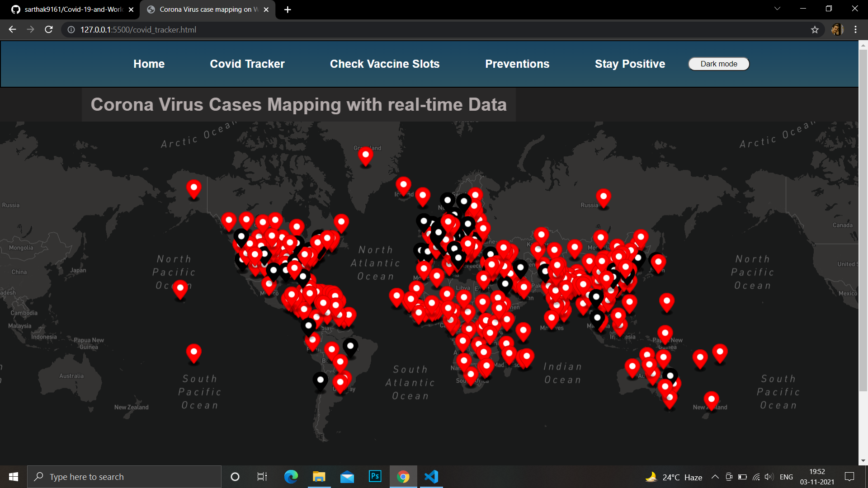Open Check Vaccine Slots page
Image resolution: width=868 pixels, height=488 pixels.
[x=385, y=64]
